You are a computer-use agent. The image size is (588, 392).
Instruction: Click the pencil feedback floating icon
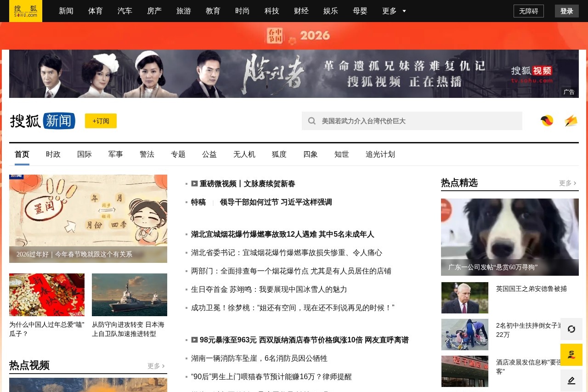click(571, 381)
